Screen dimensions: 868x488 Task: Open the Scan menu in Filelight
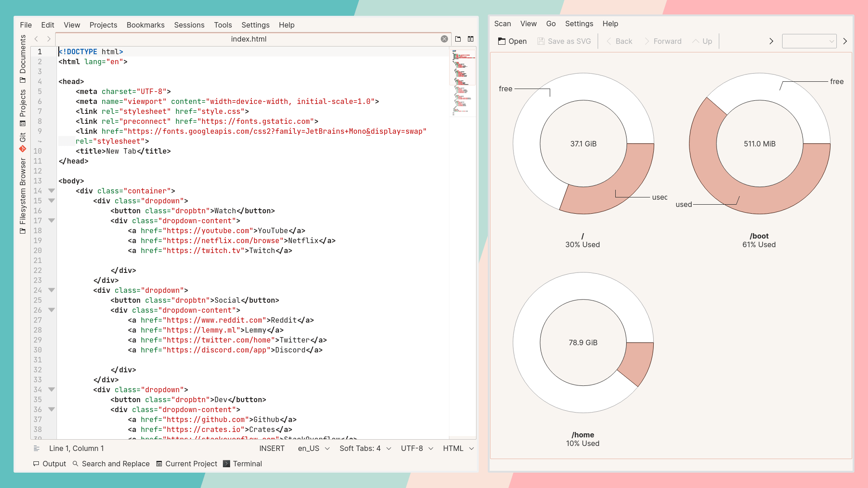(x=502, y=23)
